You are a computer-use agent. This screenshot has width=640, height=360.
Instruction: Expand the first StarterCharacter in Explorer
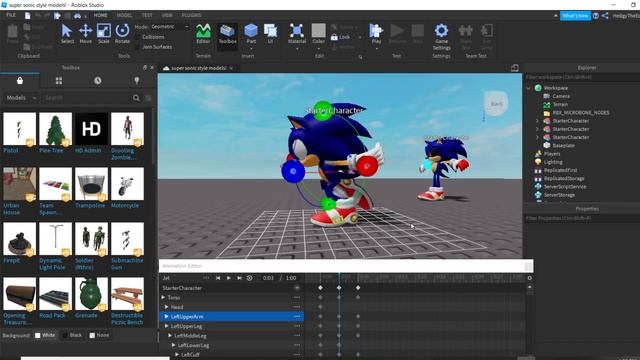537,121
